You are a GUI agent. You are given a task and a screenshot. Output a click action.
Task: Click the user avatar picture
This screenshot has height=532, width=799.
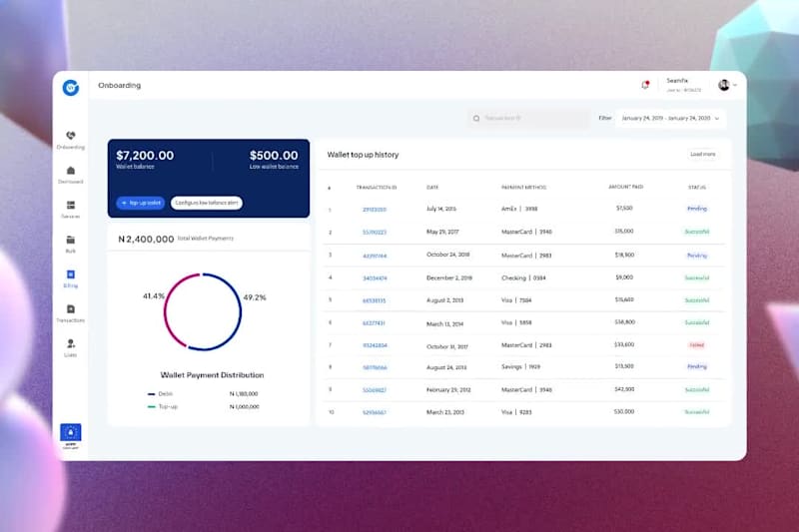(723, 85)
